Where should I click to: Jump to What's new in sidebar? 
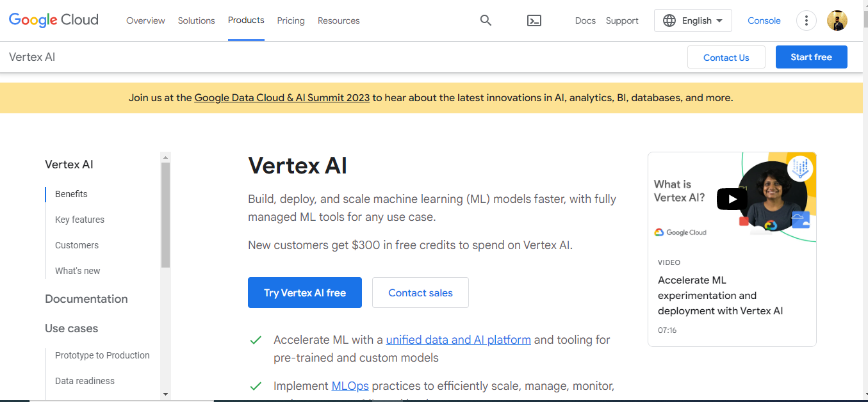point(78,271)
